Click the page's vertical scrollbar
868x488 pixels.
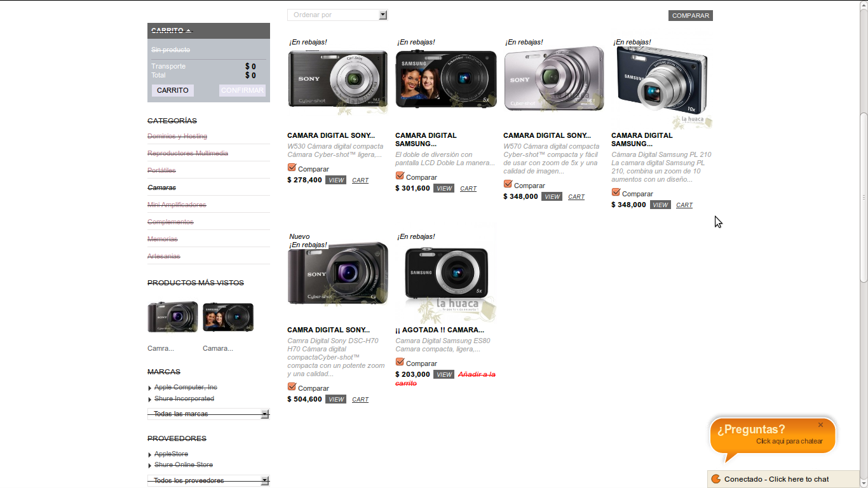[x=864, y=197]
